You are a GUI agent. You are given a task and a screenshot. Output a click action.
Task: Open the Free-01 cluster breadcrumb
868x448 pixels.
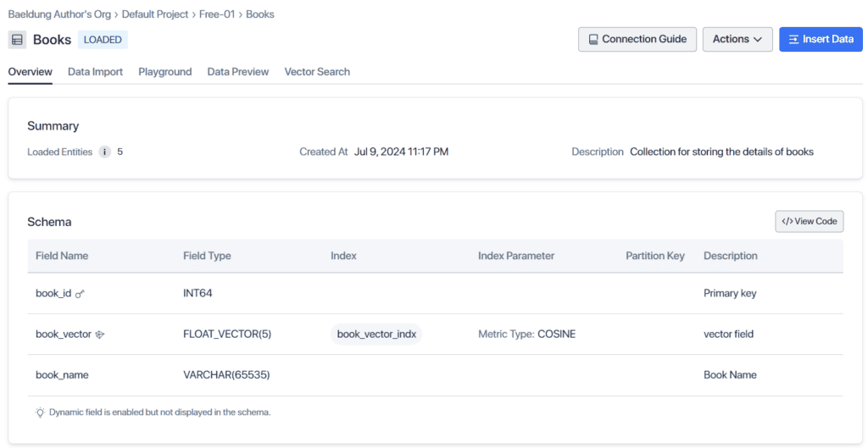pos(215,14)
